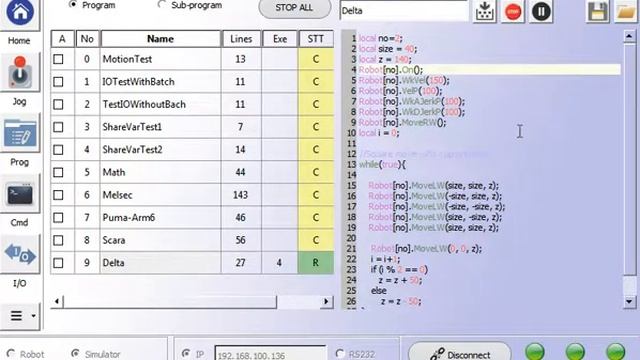Check the Melsec row checkbox
This screenshot has width=640, height=360.
[x=58, y=195]
